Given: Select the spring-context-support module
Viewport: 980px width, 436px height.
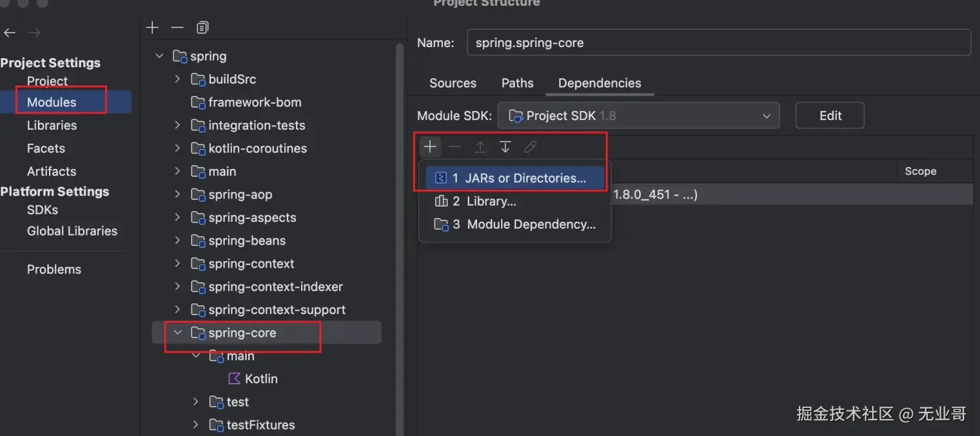Looking at the screenshot, I should (276, 309).
